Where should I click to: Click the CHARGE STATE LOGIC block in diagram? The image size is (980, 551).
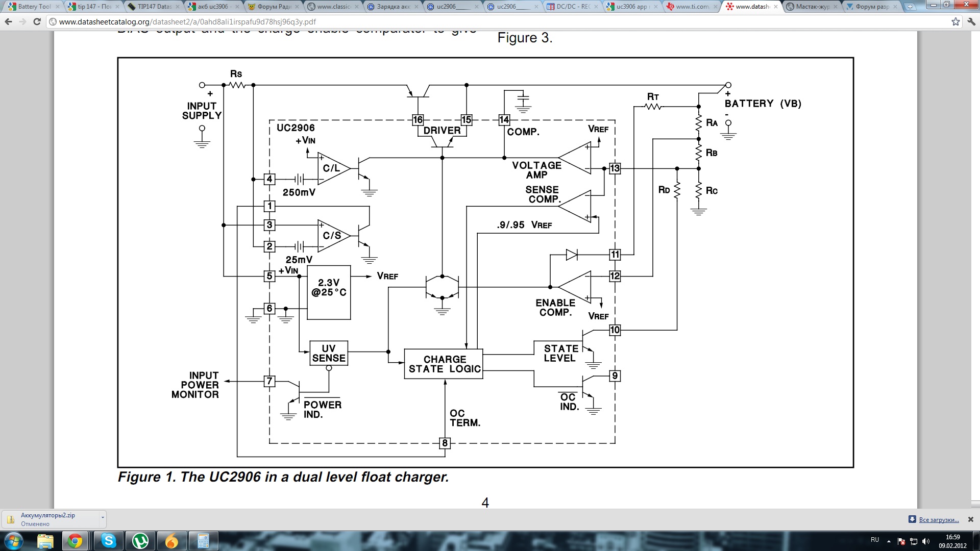443,364
